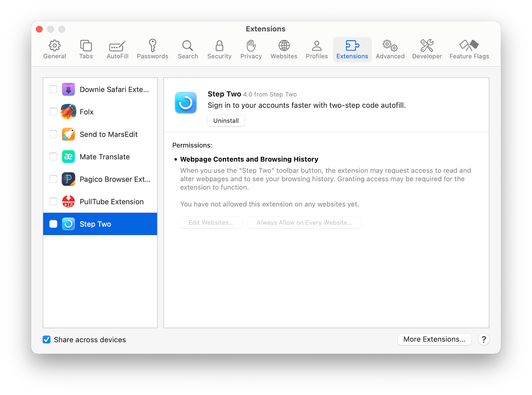Switch to the Privacy tab label
532x395 pixels.
click(251, 56)
